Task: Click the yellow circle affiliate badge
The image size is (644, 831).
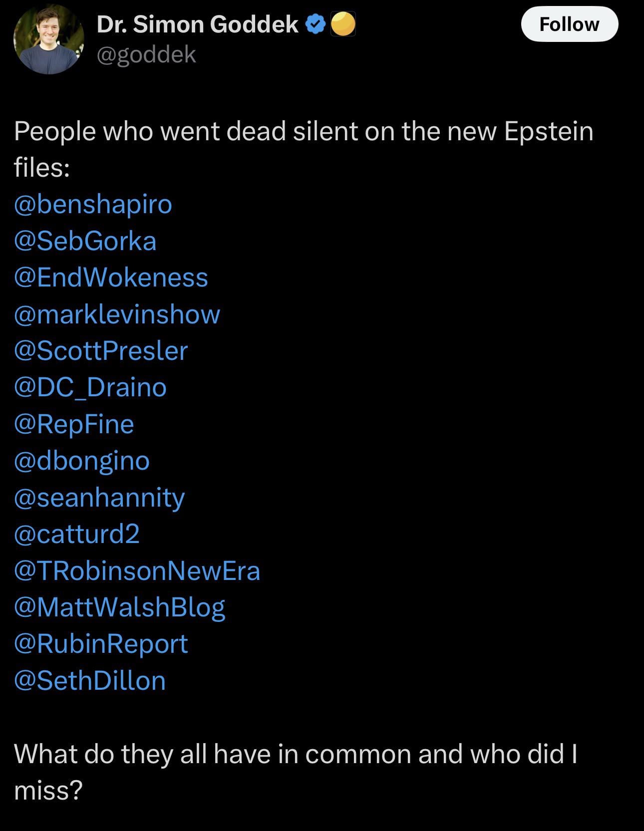Action: coord(343,24)
